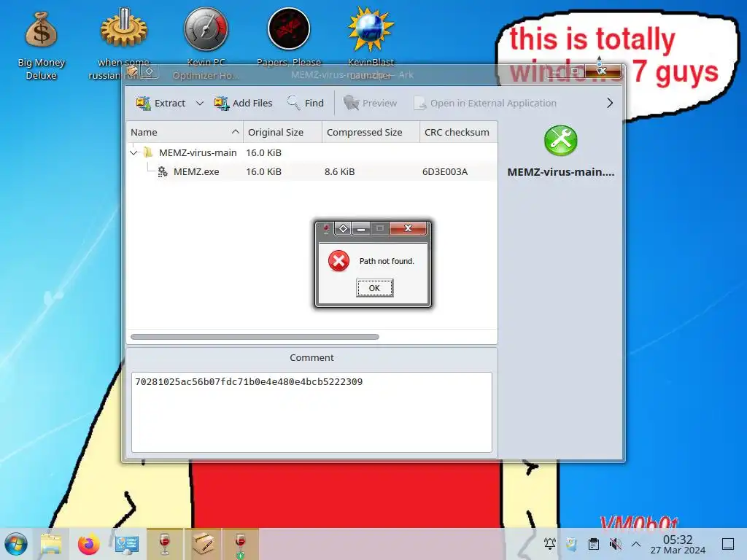Click the wine icon in dialog titlebar
Viewport: 747px width, 560px height.
click(x=325, y=229)
